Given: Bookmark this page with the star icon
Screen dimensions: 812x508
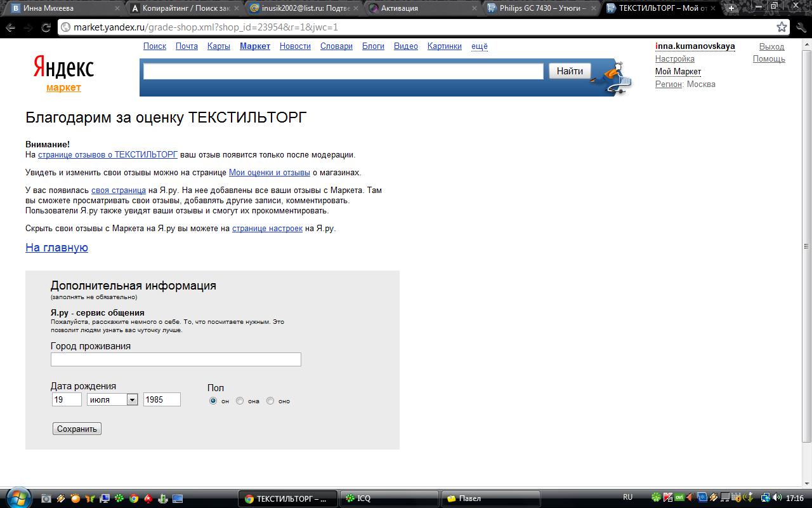Looking at the screenshot, I should tap(782, 27).
